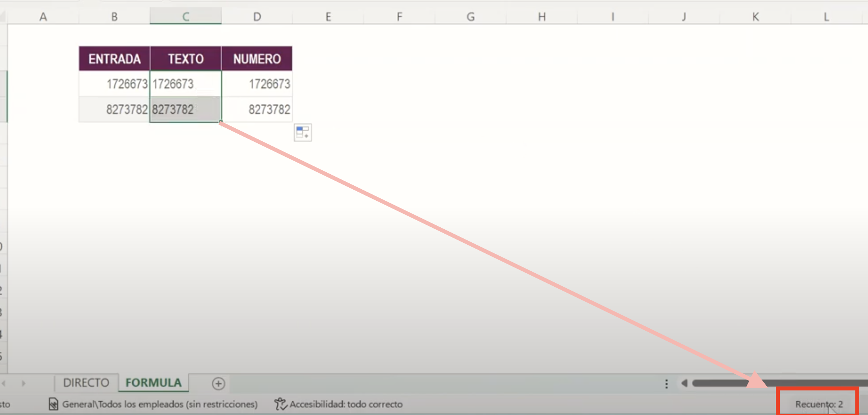Image resolution: width=868 pixels, height=415 pixels.
Task: Select the cell containing 1726673 under ENTRADA
Action: [x=114, y=84]
